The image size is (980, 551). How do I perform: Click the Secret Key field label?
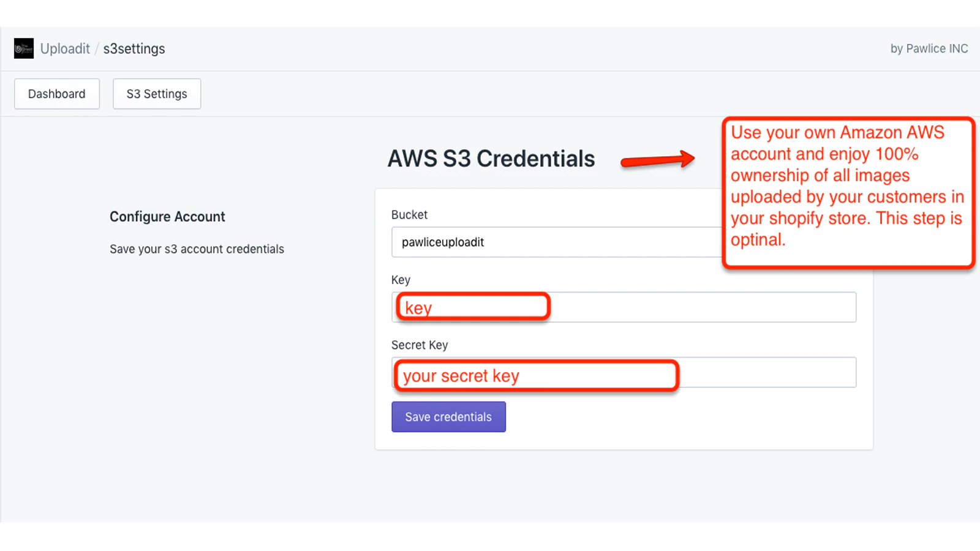(420, 345)
